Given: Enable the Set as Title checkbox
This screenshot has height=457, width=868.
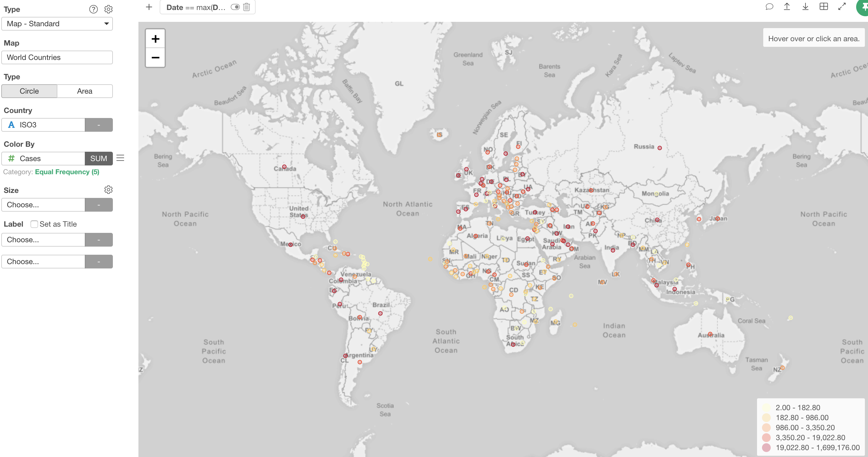Looking at the screenshot, I should pos(34,224).
